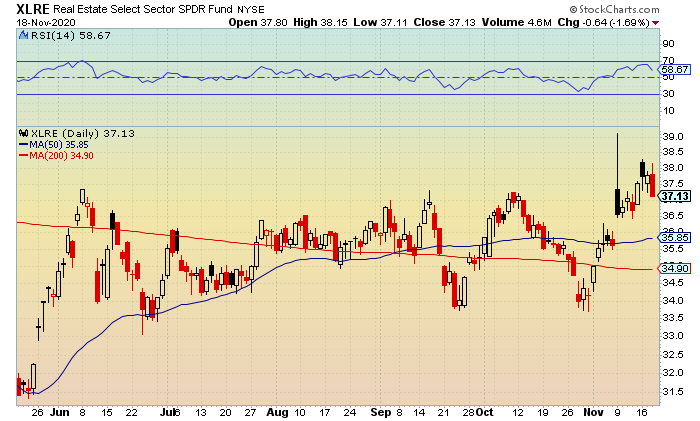The width and height of the screenshot is (700, 421).
Task: Click the candlestick icon beside XLRE (Daily)
Action: pos(24,133)
